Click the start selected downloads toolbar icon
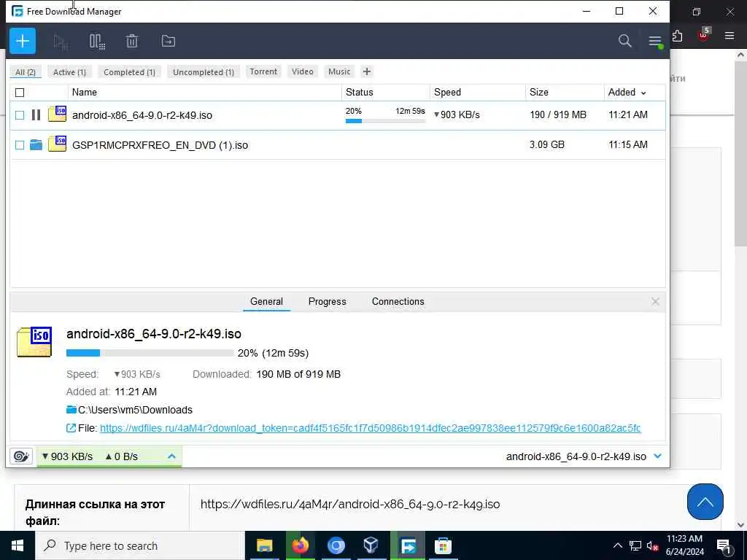 tap(61, 42)
